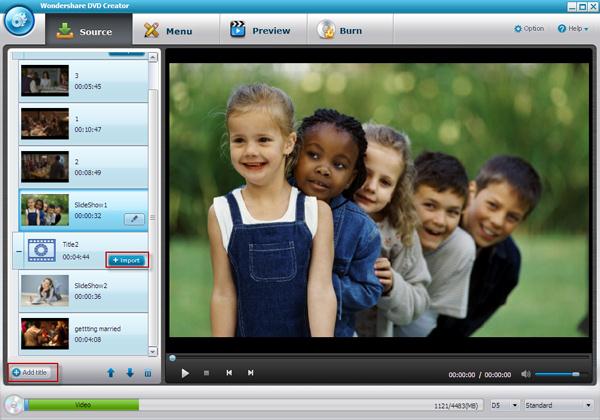Mute audio via the speaker icon
This screenshot has height=420, width=600.
point(526,374)
